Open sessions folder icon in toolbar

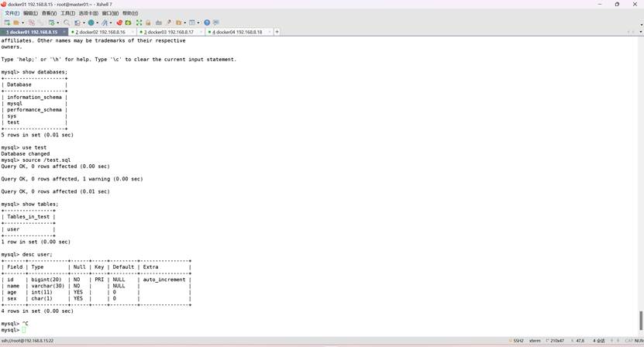pos(16,22)
